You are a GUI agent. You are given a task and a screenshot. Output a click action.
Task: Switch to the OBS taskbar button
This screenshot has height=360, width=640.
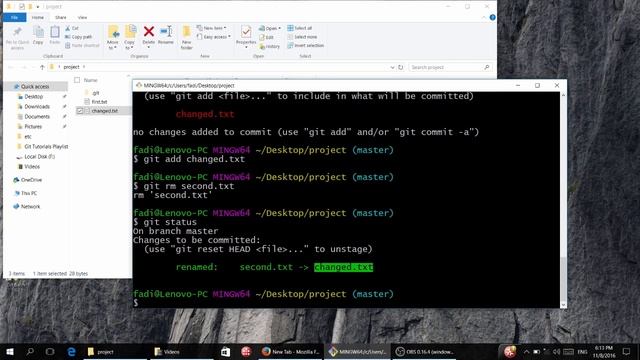click(x=424, y=351)
